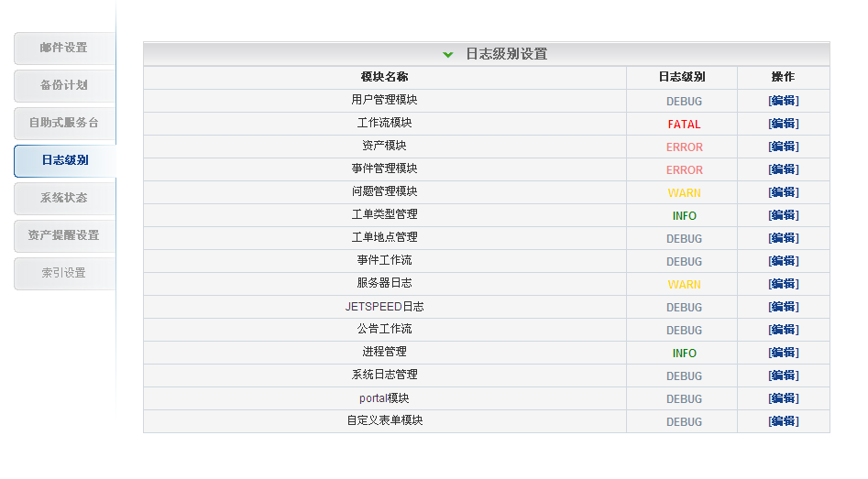Click the FATAL level of 工作流模块
The width and height of the screenshot is (868, 479).
[x=684, y=125]
